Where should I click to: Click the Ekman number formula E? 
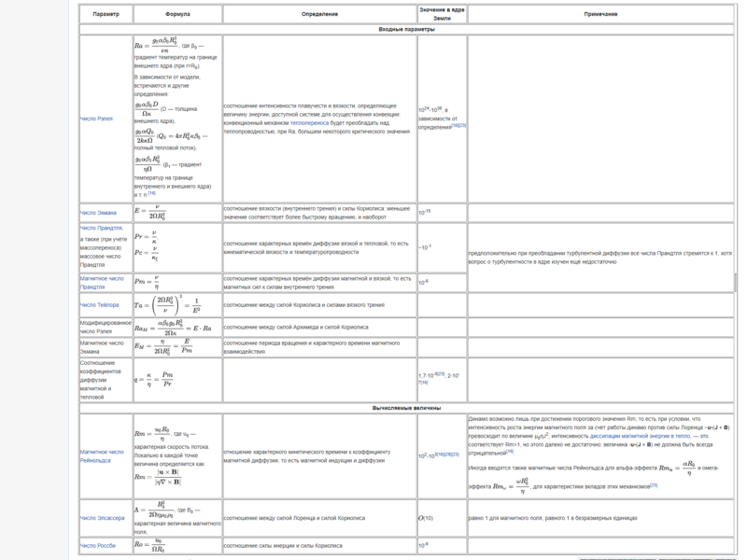(150, 213)
